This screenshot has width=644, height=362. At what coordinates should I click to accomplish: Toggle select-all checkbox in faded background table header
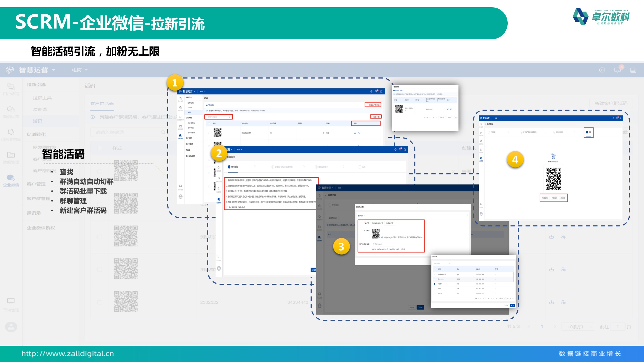click(x=99, y=148)
